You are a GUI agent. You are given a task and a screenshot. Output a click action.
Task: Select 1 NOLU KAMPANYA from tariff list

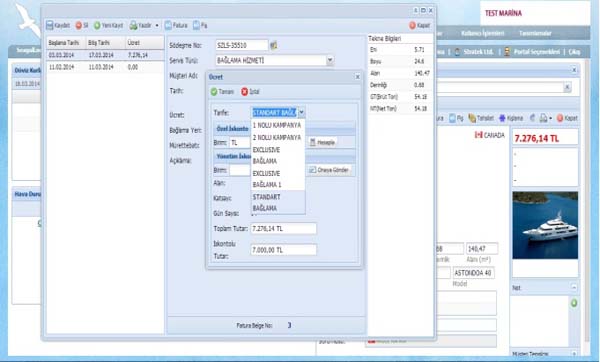click(277, 126)
